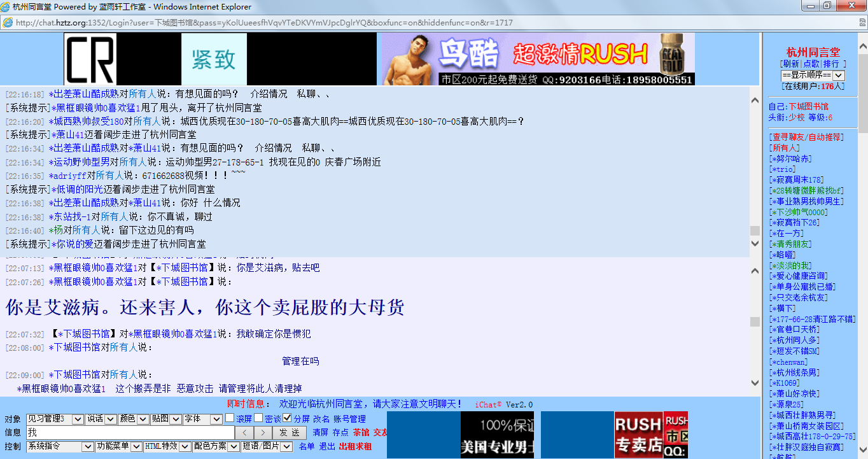This screenshot has width=868, height=459.
Task: Open the 功能菜单 menu
Action: (x=118, y=447)
